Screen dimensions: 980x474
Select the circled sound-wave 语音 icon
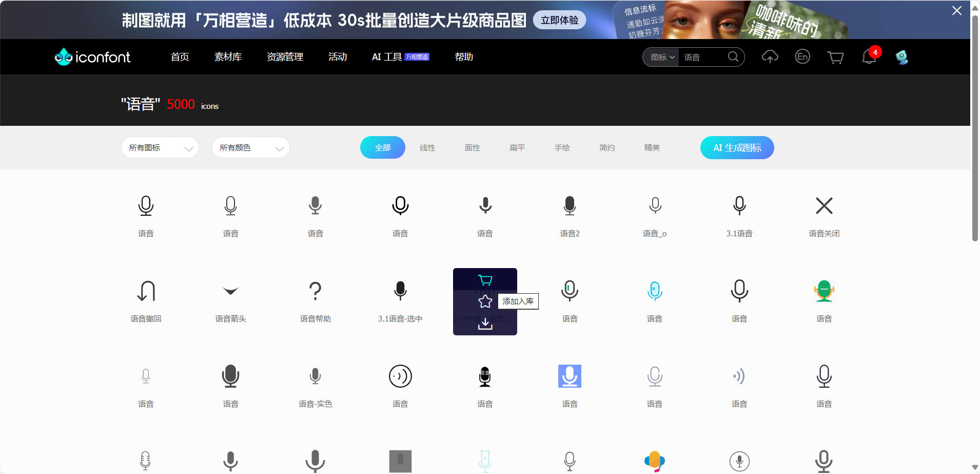400,376
